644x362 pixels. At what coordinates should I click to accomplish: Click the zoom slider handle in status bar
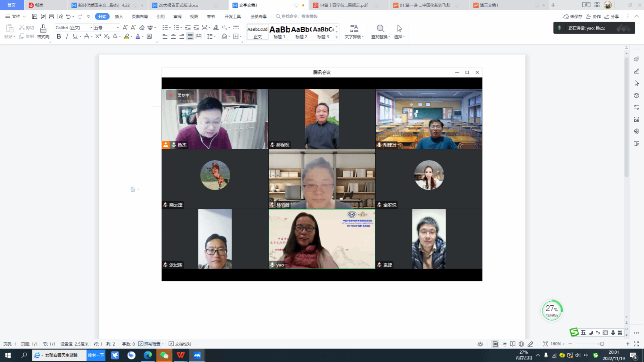(x=602, y=344)
